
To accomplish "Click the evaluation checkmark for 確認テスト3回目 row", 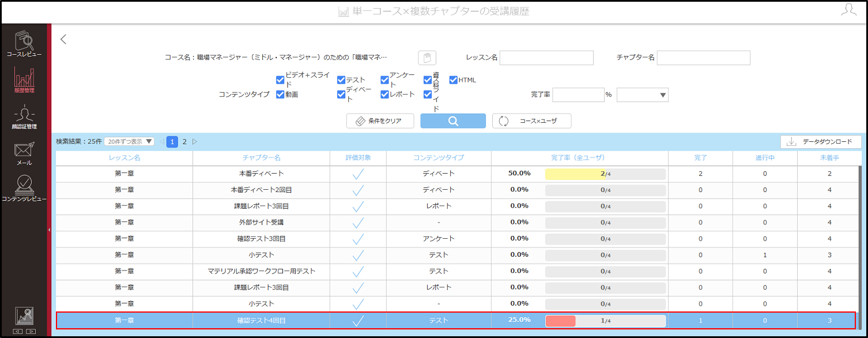I will click(x=358, y=238).
